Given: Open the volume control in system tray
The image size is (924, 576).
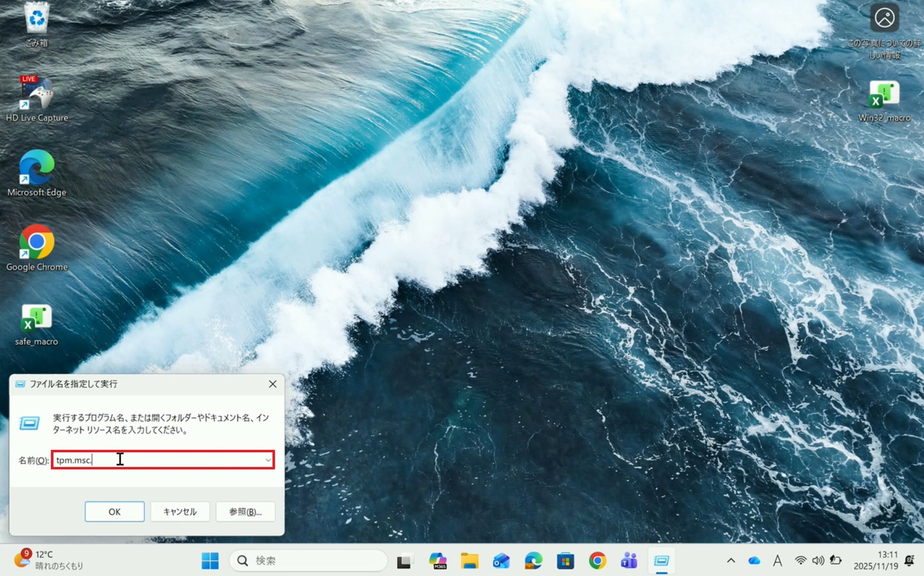Looking at the screenshot, I should coord(818,561).
